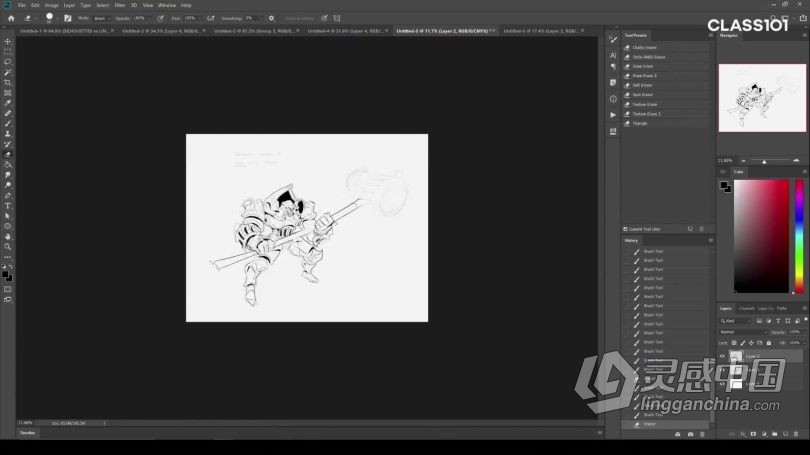Open smoothing options gear

pyautogui.click(x=272, y=18)
